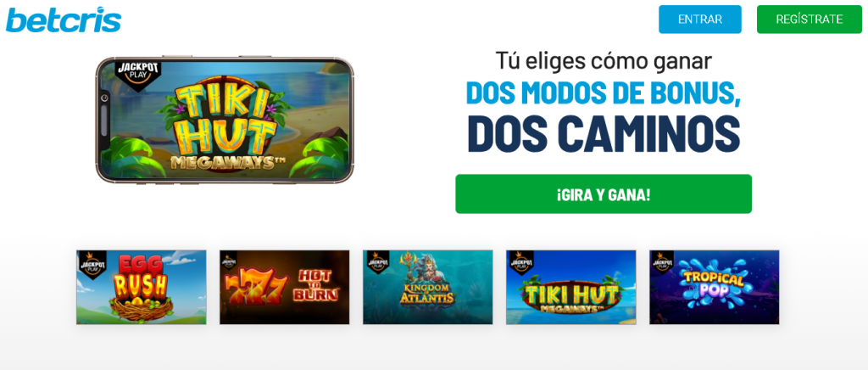This screenshot has width=868, height=370.
Task: Click the betcris logo
Action: 64,20
